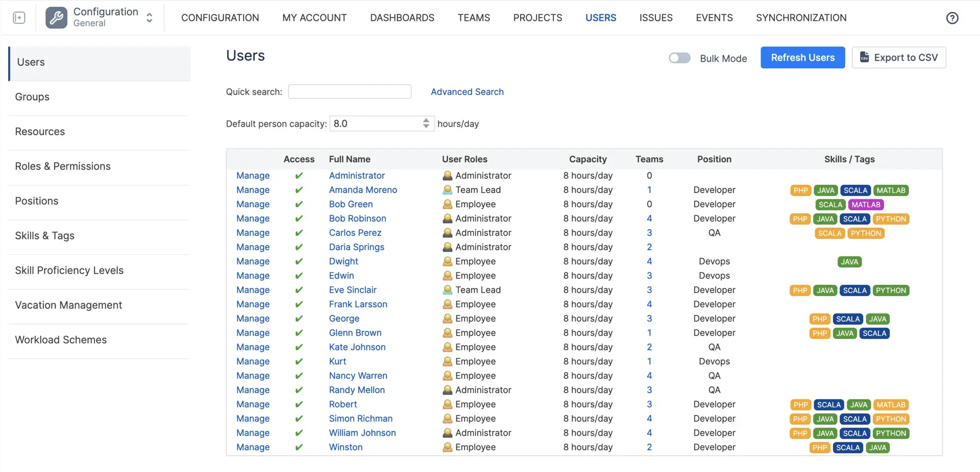The height and width of the screenshot is (472, 980).
Task: Click the access checkmark in the Administrator row
Action: pos(299,176)
